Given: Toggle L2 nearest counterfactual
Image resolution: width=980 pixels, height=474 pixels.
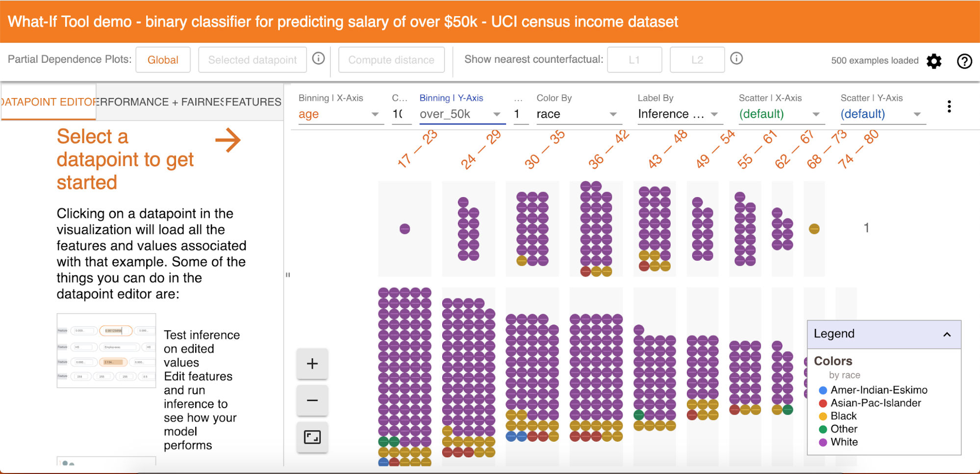Looking at the screenshot, I should coord(697,60).
